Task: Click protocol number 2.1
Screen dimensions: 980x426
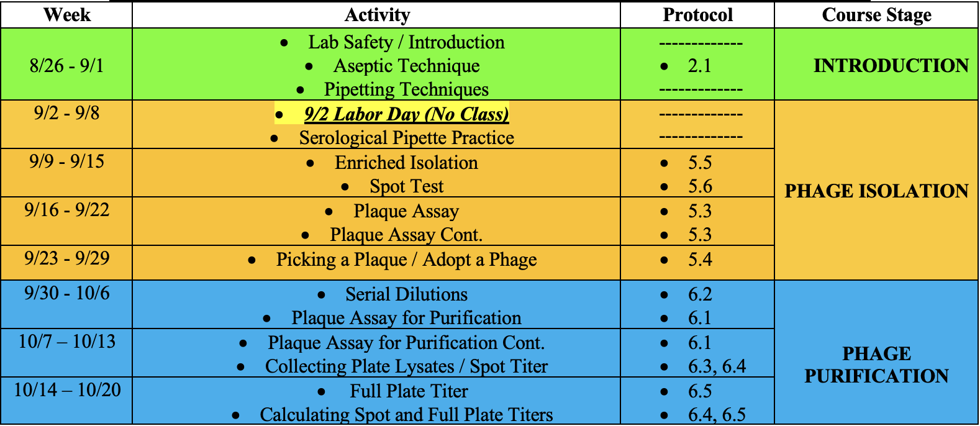Action: [x=699, y=66]
